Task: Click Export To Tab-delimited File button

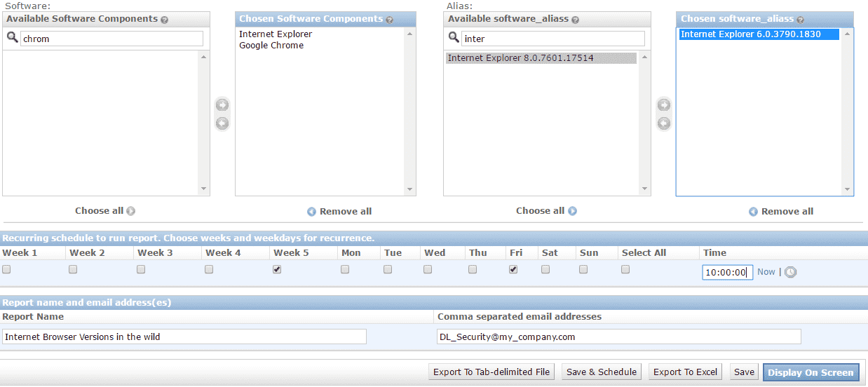Action: [x=491, y=372]
